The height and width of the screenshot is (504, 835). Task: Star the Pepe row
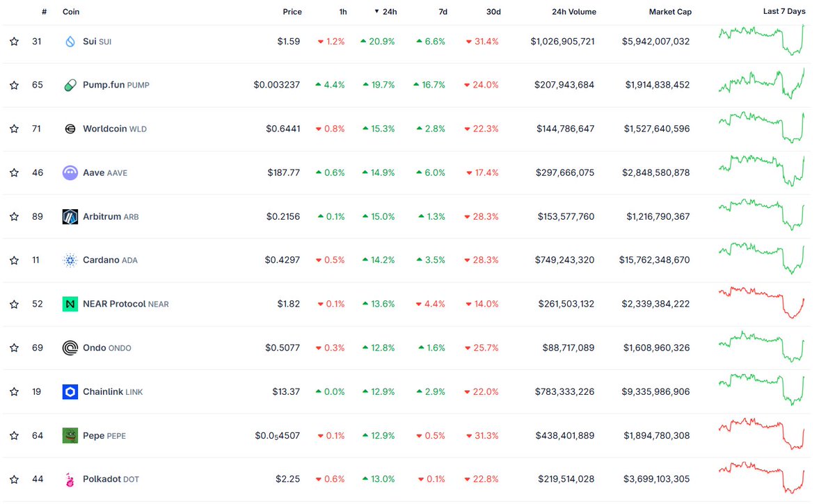tap(14, 435)
